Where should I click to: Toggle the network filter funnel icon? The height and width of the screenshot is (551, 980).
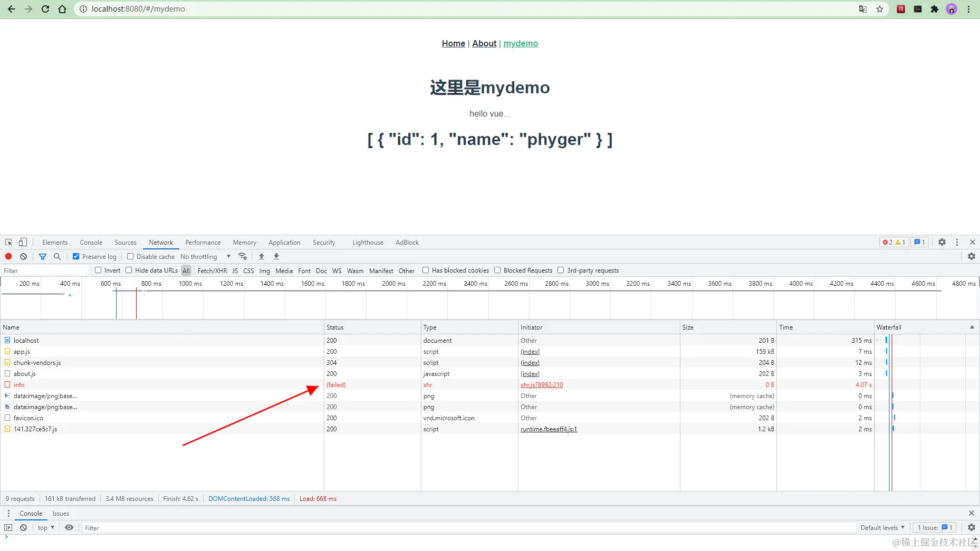click(x=43, y=256)
